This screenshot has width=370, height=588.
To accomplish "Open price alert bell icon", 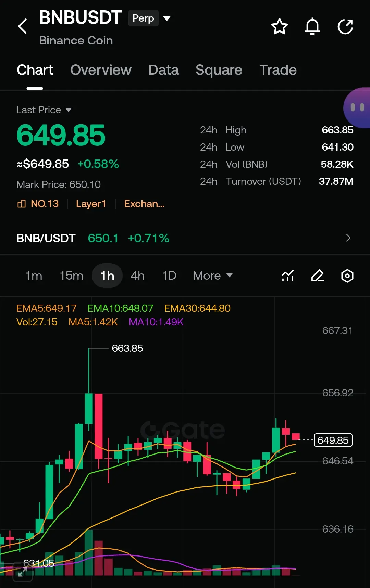I will pos(312,26).
